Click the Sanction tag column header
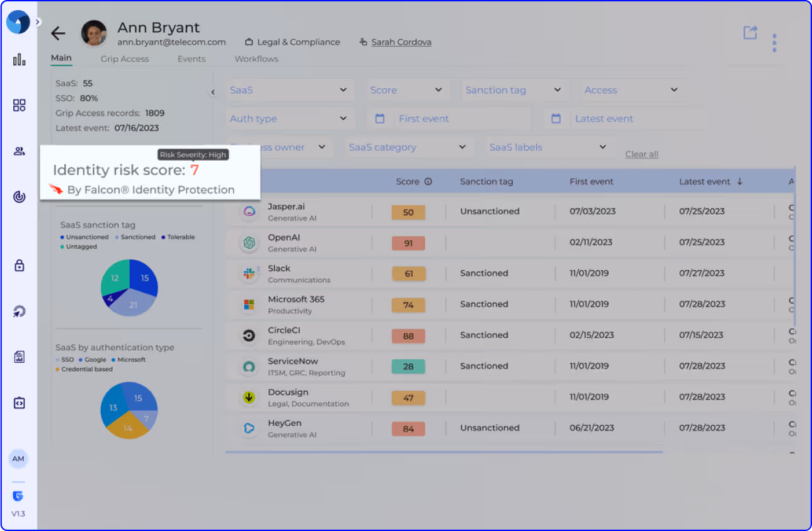 (486, 181)
